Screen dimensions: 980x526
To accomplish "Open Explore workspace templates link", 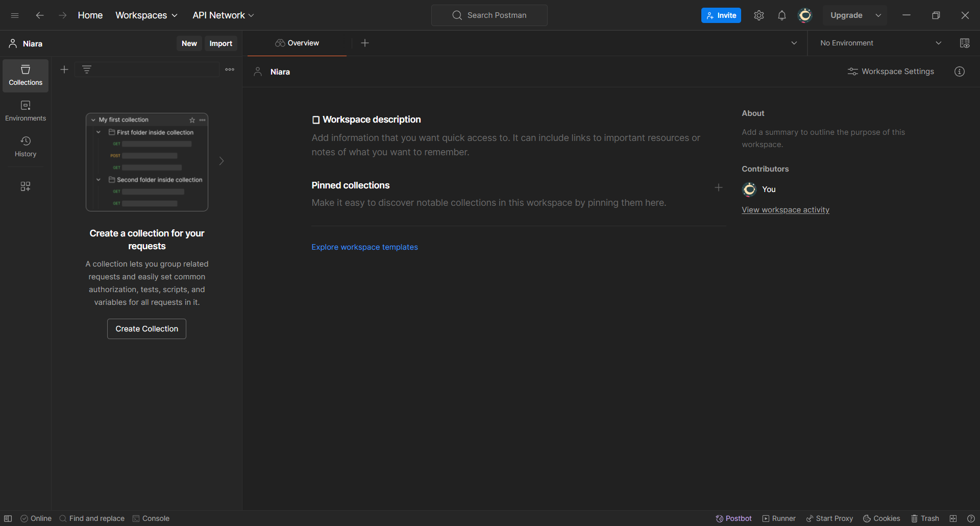I will 365,247.
